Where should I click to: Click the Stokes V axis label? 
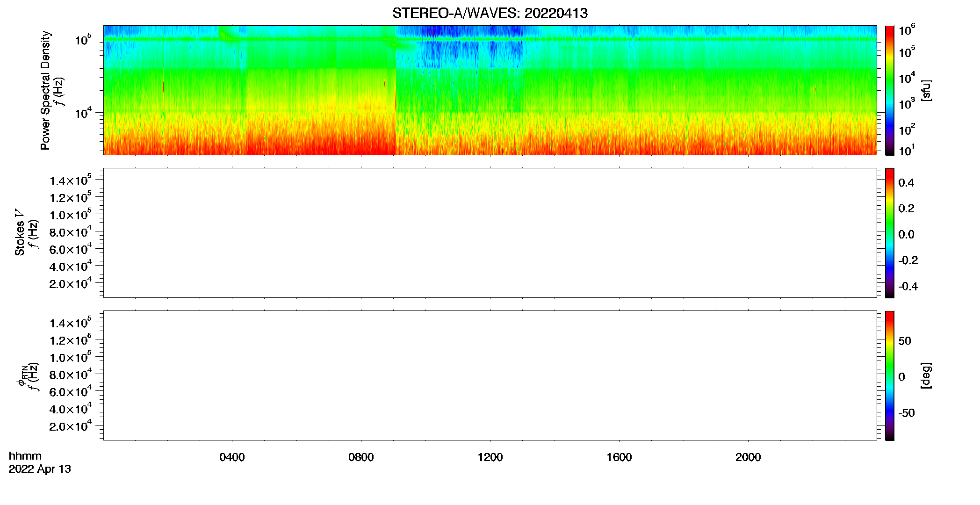click(x=20, y=232)
